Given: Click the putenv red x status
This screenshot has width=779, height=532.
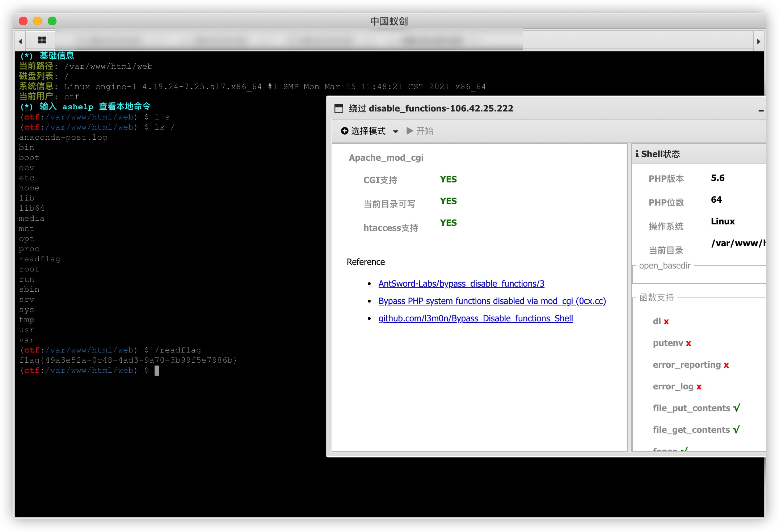Looking at the screenshot, I should tap(689, 343).
